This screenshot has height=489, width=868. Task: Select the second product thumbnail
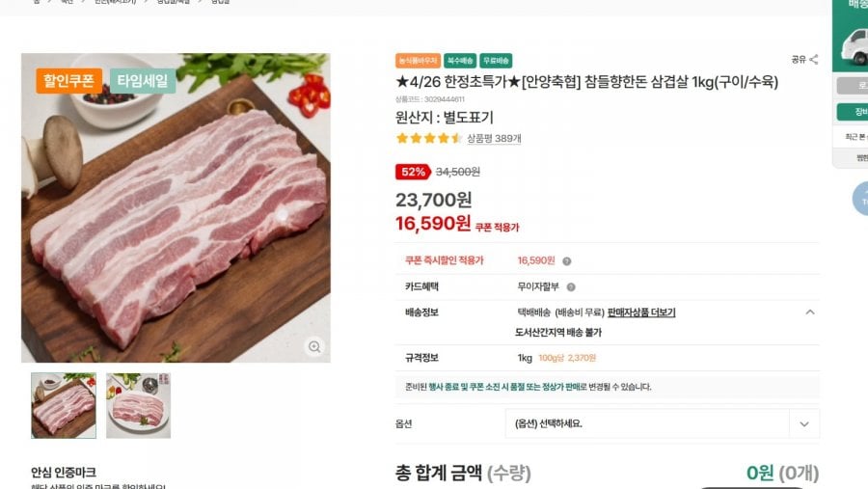point(138,405)
